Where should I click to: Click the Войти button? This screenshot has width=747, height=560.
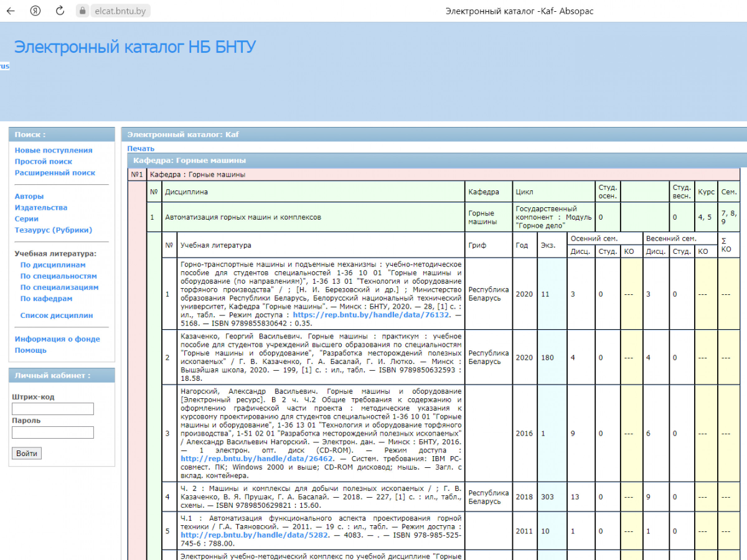27,454
